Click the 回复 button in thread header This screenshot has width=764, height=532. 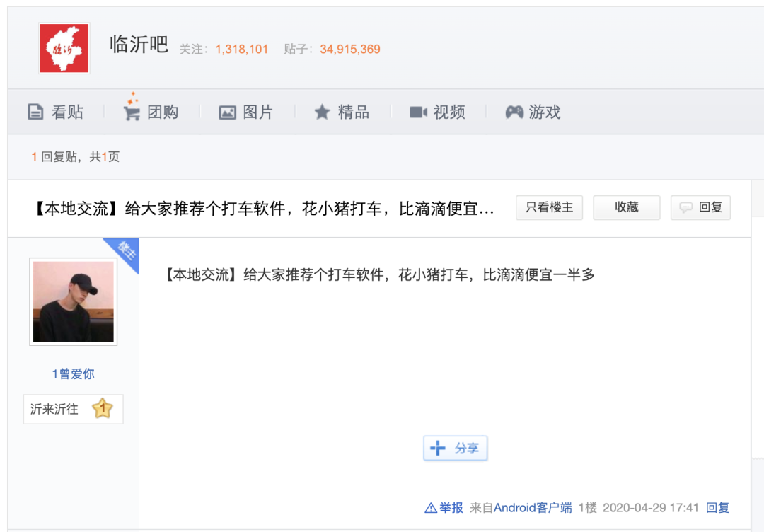click(700, 207)
